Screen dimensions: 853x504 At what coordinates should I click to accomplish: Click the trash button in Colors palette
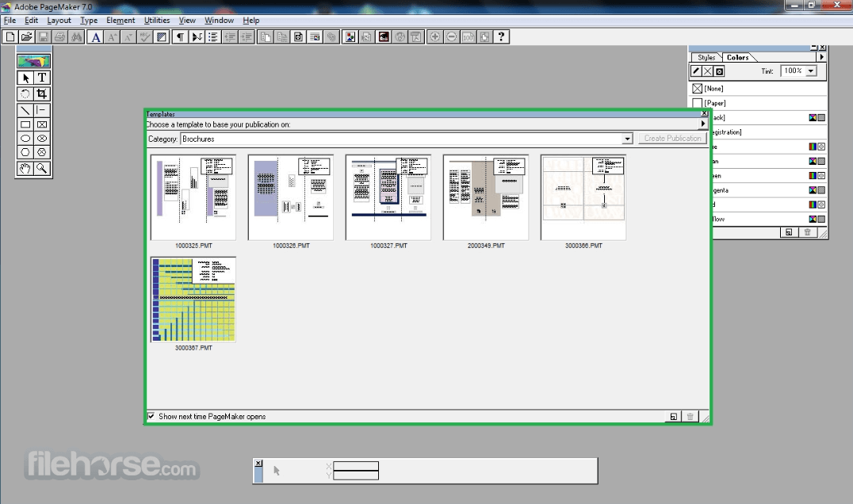tap(807, 233)
